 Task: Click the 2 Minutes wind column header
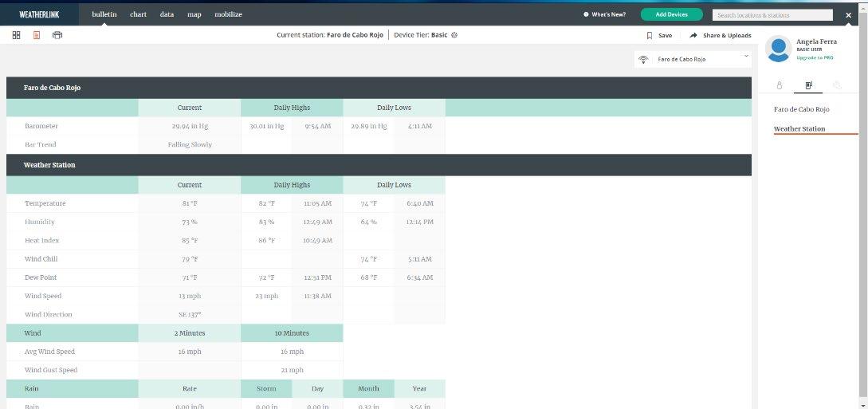190,333
